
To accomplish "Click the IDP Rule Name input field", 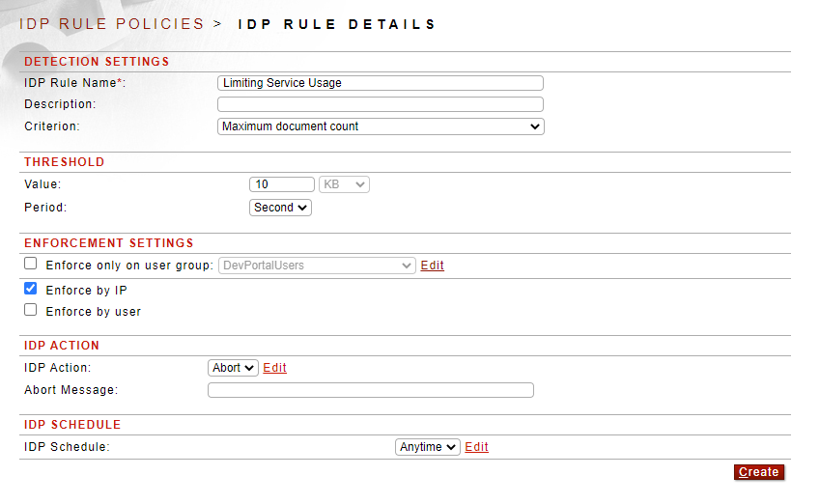I will click(x=381, y=83).
